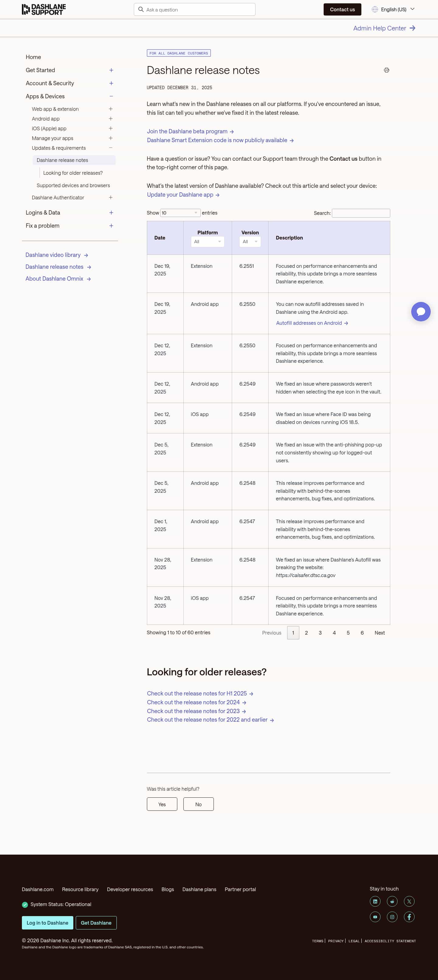Open the print icon for this article

click(387, 70)
